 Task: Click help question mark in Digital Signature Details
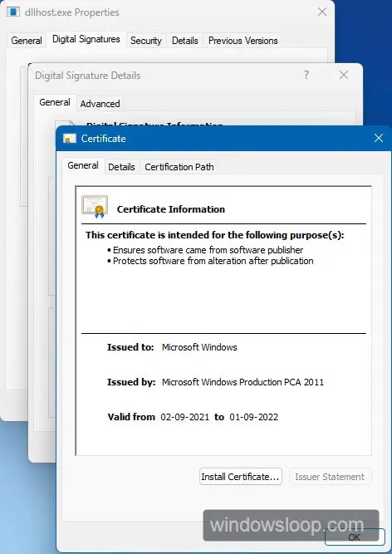pyautogui.click(x=306, y=75)
